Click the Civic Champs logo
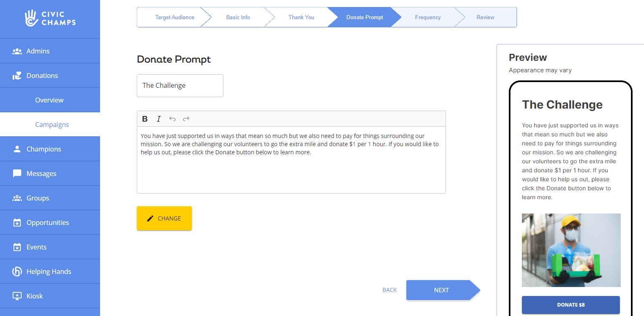This screenshot has width=644, height=316. [x=50, y=18]
